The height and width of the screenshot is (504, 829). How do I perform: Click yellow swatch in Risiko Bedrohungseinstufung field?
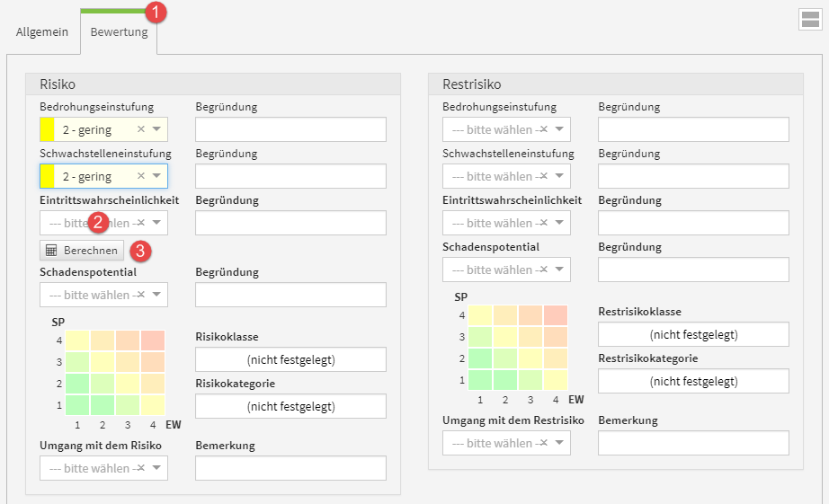click(48, 129)
